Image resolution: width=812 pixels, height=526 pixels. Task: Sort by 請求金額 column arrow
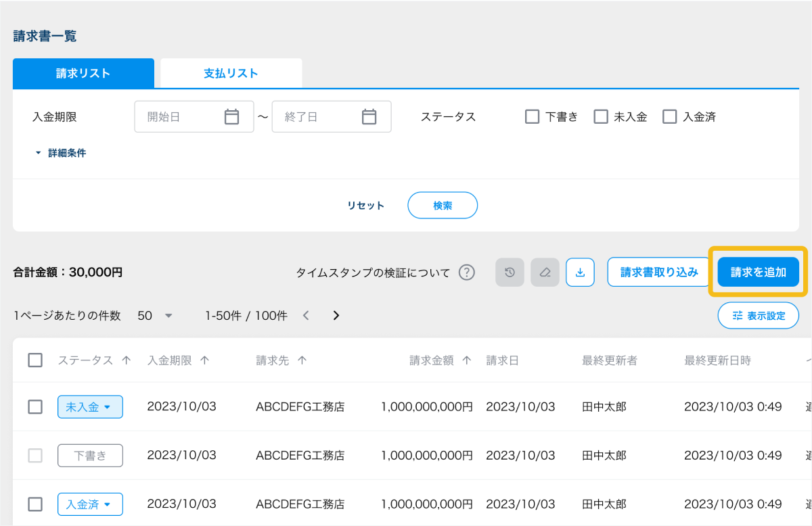[x=466, y=361]
